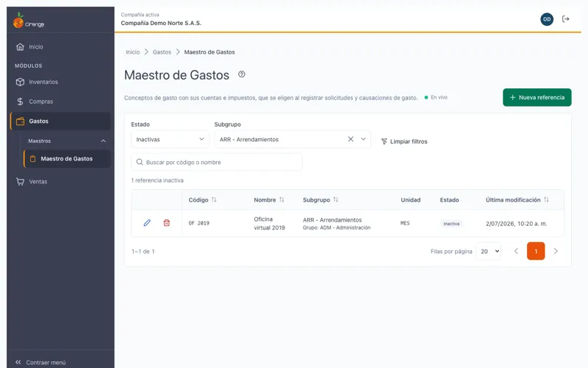Open the Filas por página dropdown

pos(489,251)
